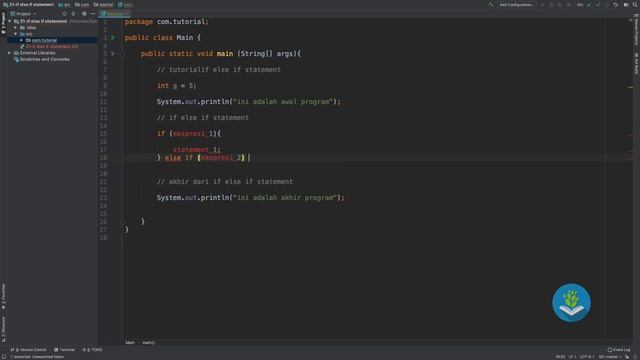Screen dimensions: 640x360
Task: Click the circular plant-and-book logo badge
Action: tap(571, 302)
